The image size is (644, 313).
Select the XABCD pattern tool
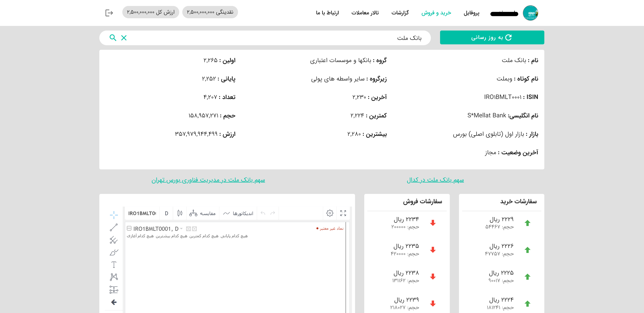point(114,277)
